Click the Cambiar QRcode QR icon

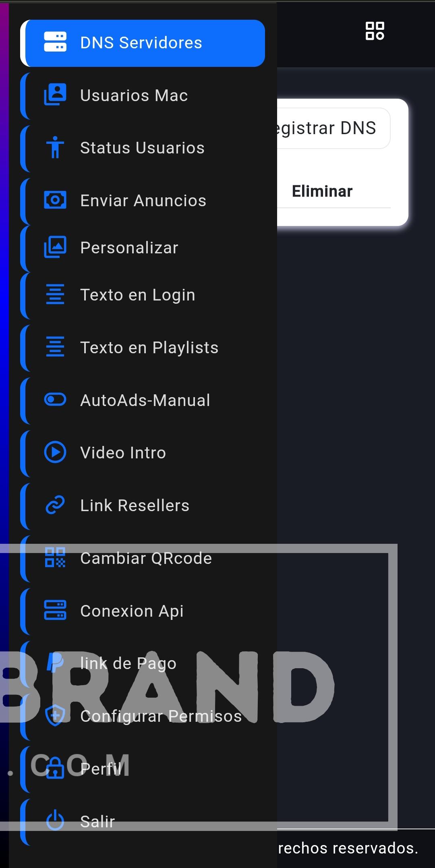[55, 558]
